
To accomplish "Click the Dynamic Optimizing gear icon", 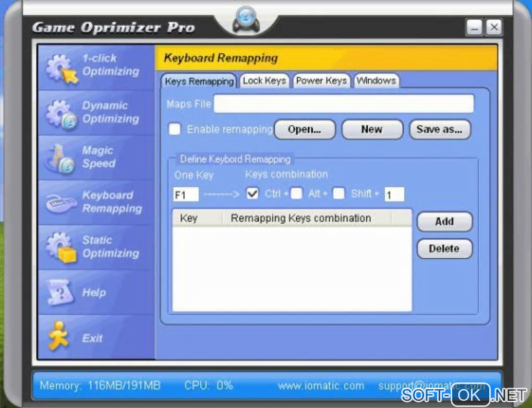I will point(61,114).
